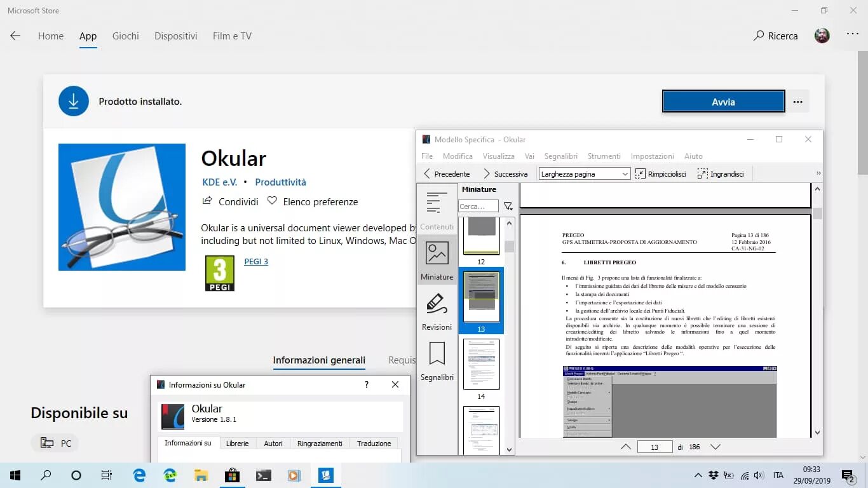
Task: Click the thumbnail filter funnel icon
Action: pos(508,207)
